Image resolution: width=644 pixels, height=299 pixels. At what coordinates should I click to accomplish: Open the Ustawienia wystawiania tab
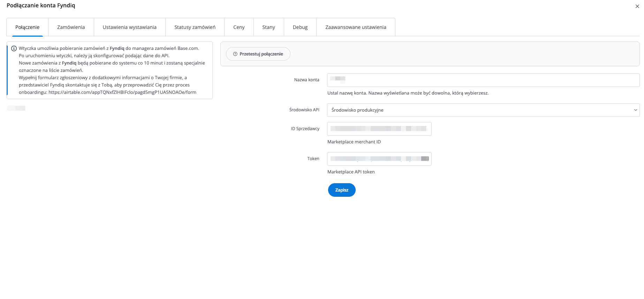[129, 27]
